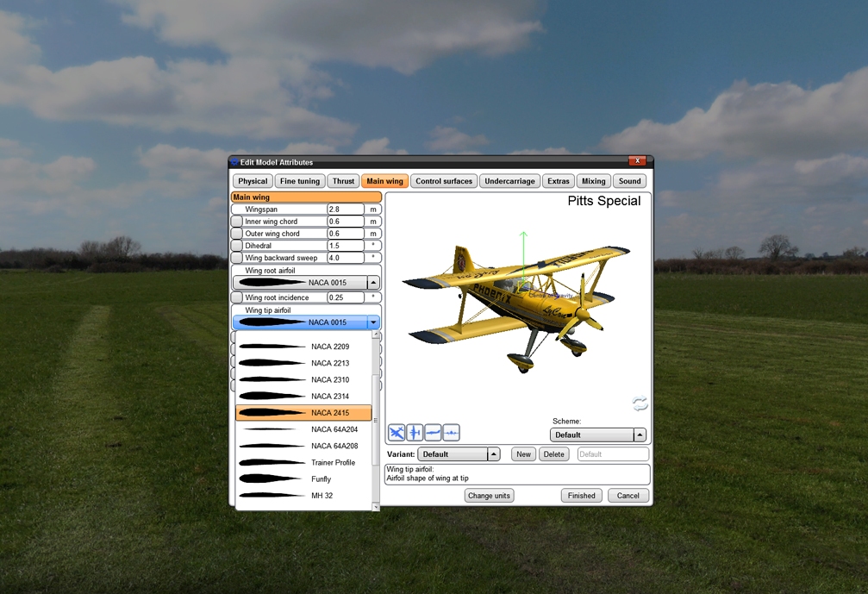Enable the Wing root incidence checkbox
The height and width of the screenshot is (594, 868).
tap(237, 297)
